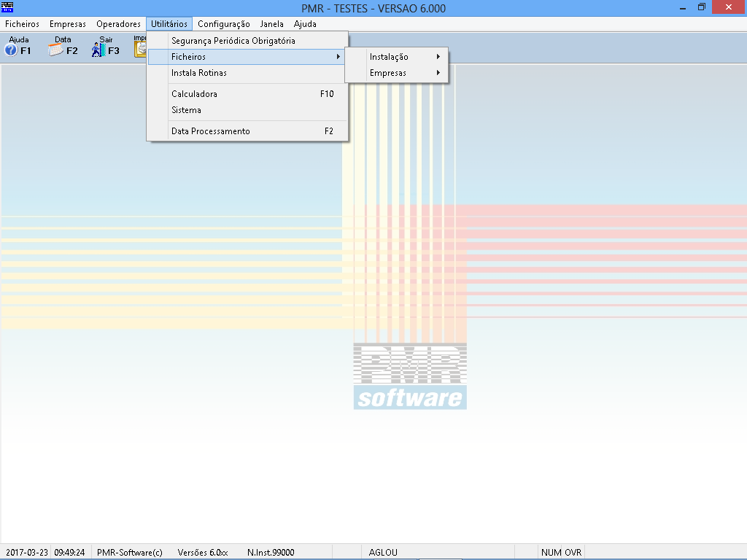
Task: Click Versões 6.0xx status text
Action: [x=203, y=553]
